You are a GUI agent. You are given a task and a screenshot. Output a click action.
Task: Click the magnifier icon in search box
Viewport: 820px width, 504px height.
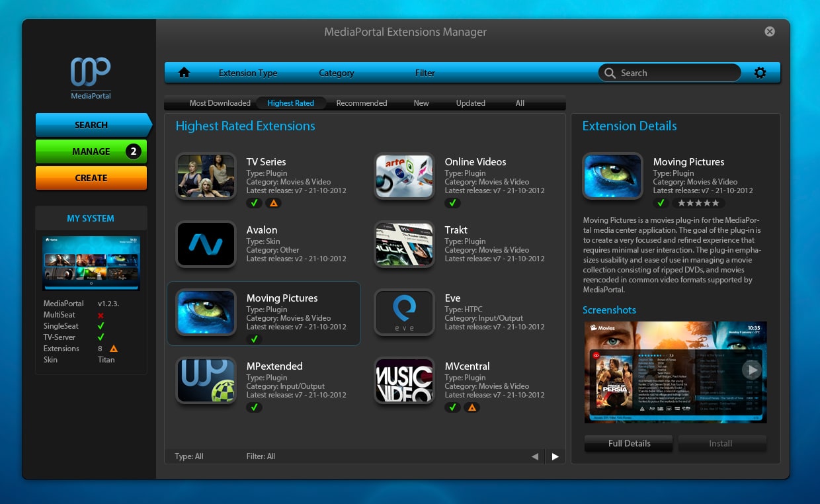(610, 73)
